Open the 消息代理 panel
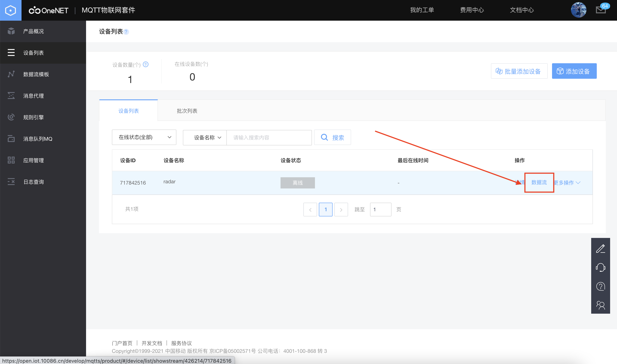 pyautogui.click(x=33, y=96)
